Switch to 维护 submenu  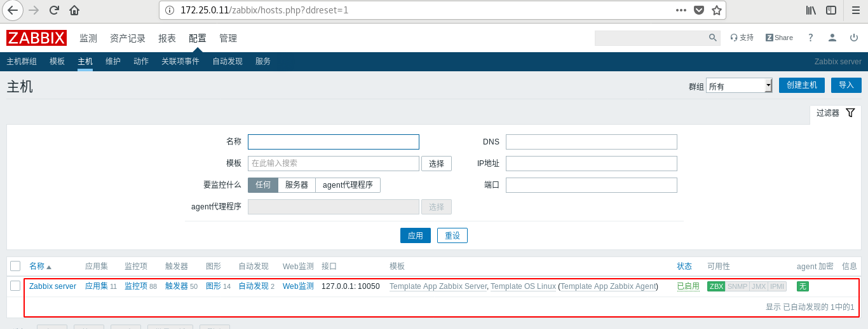click(x=113, y=62)
